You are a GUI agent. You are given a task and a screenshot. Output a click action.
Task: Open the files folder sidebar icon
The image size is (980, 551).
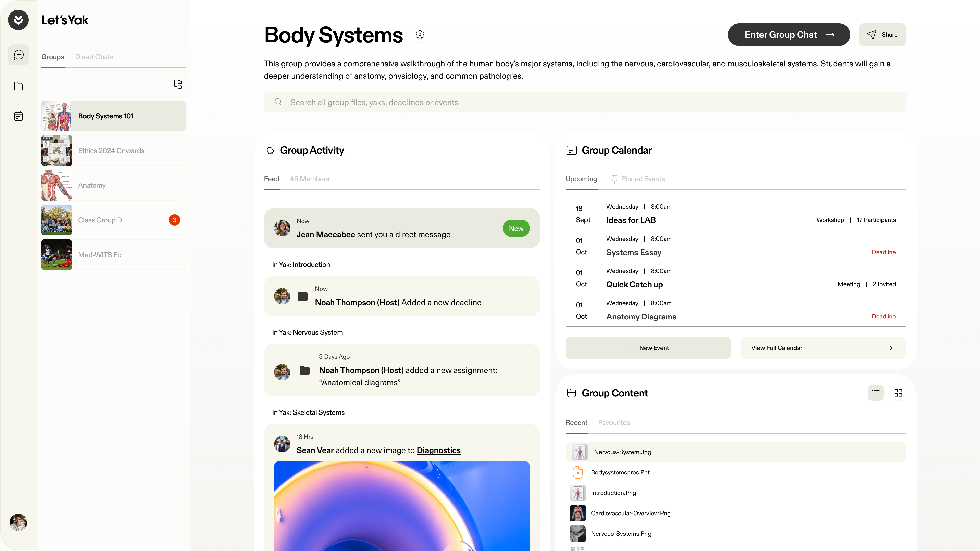click(18, 86)
